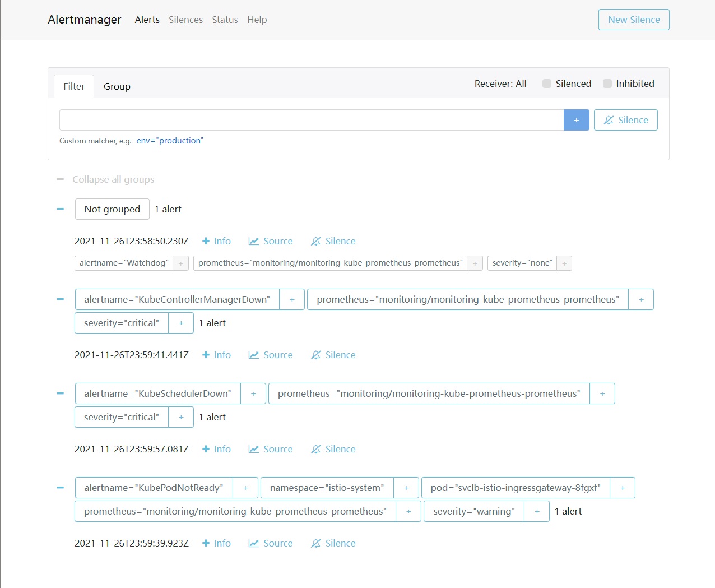Click plus beside namespace="istio-system"
The image size is (715, 588).
coord(406,488)
